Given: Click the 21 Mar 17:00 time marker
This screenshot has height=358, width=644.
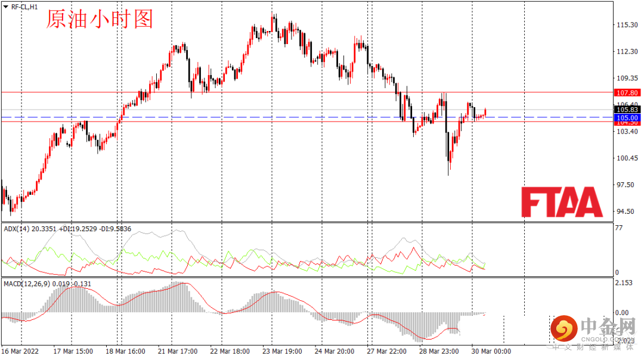Looking at the screenshot, I should point(178,351).
